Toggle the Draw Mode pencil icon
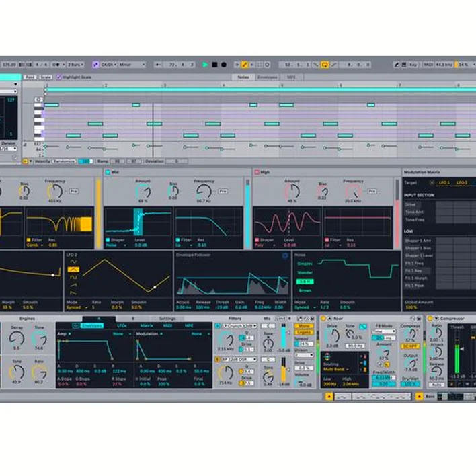This screenshot has height=476, width=476. (x=397, y=65)
